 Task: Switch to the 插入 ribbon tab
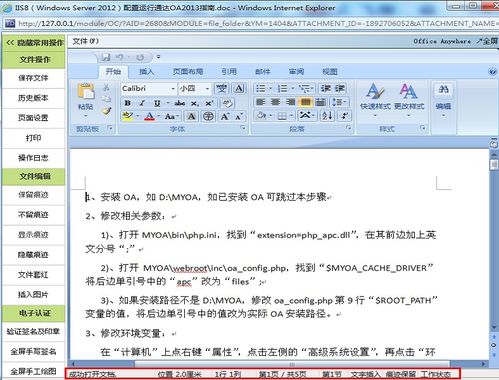(146, 72)
